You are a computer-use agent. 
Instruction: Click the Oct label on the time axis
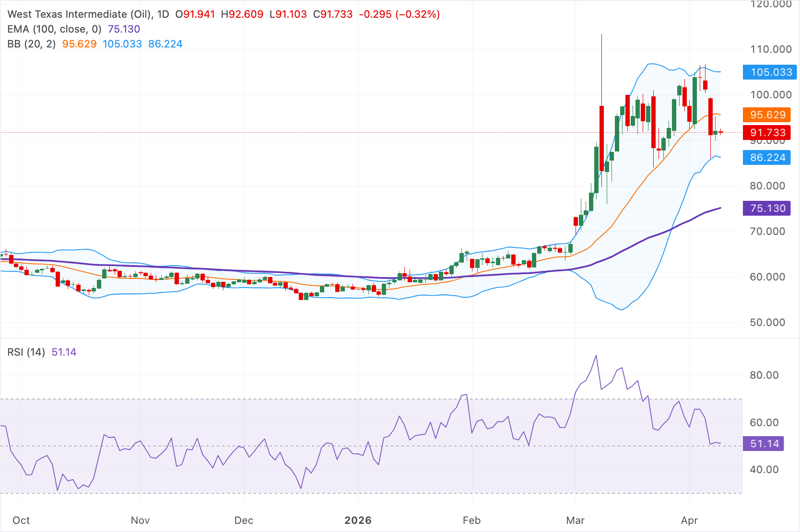click(x=21, y=520)
